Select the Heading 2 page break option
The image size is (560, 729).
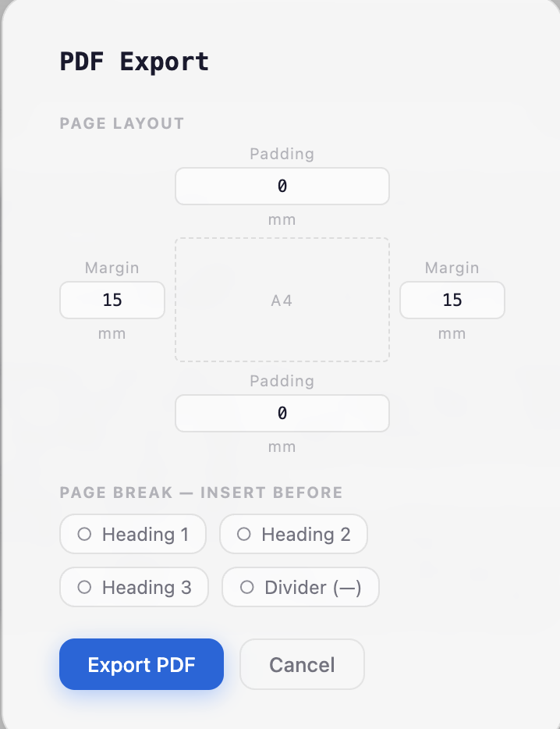coord(293,534)
